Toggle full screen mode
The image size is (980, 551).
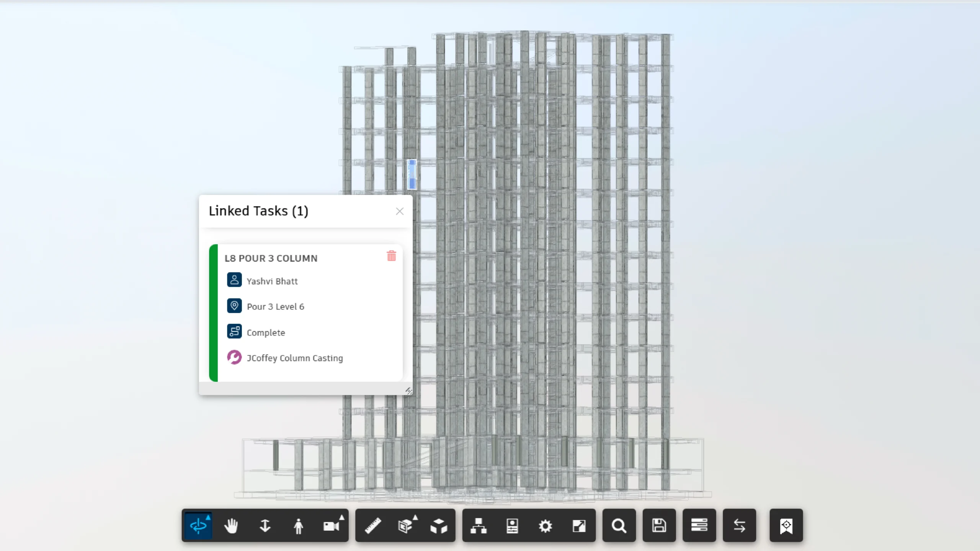pyautogui.click(x=579, y=526)
